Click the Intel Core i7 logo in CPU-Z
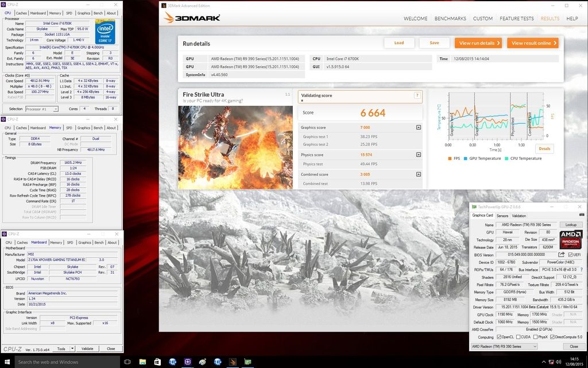Viewport: 588px width, 368px height. pos(105,32)
